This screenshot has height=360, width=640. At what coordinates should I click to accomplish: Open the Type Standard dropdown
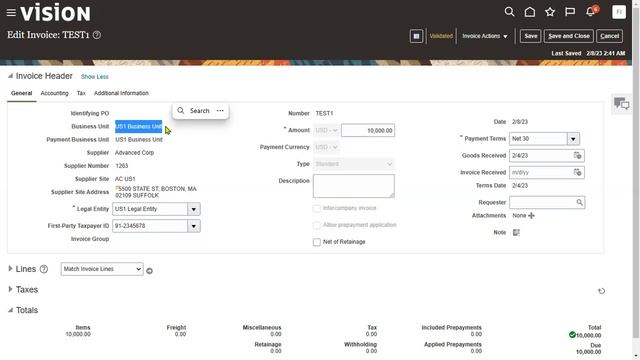pyautogui.click(x=353, y=164)
